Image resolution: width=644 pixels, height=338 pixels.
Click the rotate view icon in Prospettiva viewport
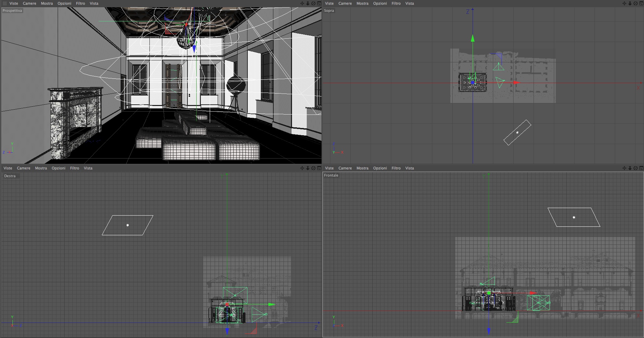coord(313,3)
